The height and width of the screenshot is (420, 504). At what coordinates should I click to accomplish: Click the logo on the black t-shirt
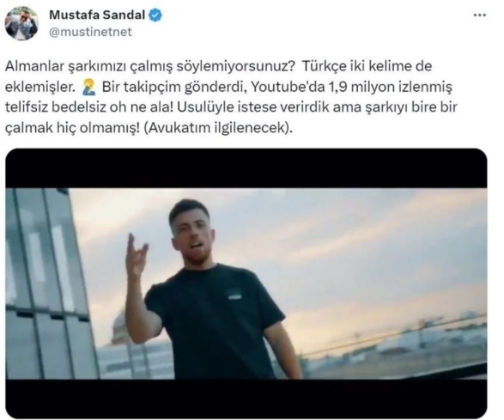coord(234,295)
